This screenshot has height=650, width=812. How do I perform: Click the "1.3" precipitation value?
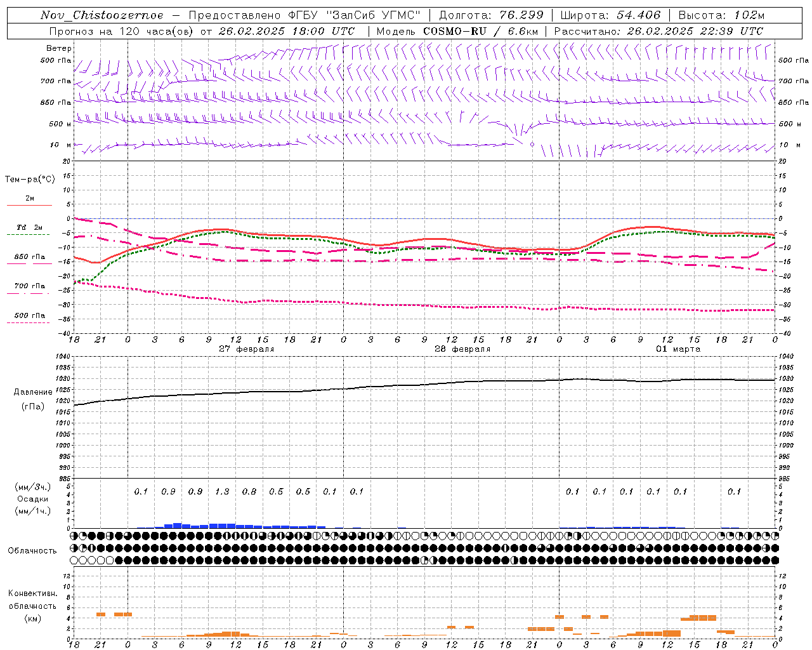click(x=222, y=492)
